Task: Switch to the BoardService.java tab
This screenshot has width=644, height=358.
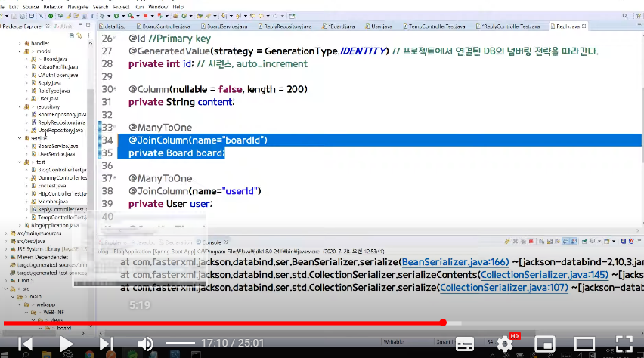Action: [x=224, y=26]
